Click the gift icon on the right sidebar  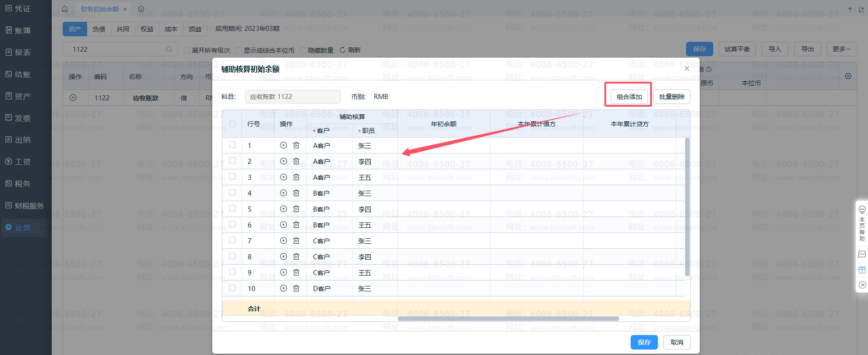862,270
